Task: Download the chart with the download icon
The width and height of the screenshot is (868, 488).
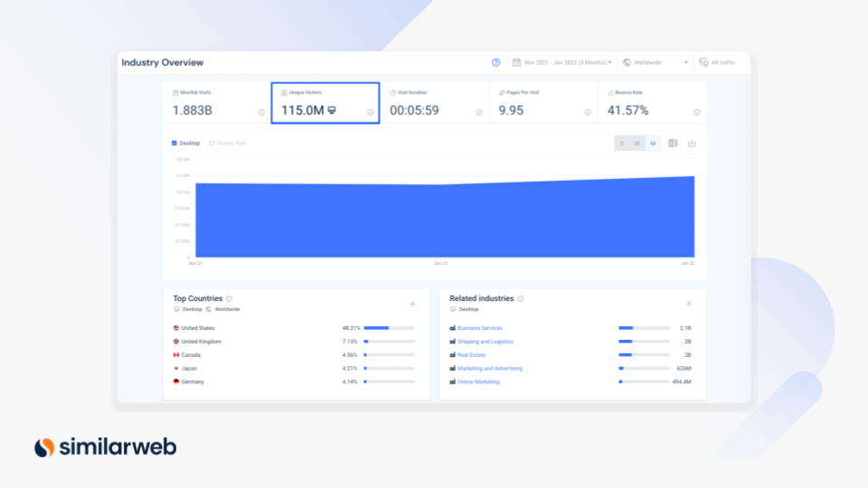Action: tap(692, 143)
